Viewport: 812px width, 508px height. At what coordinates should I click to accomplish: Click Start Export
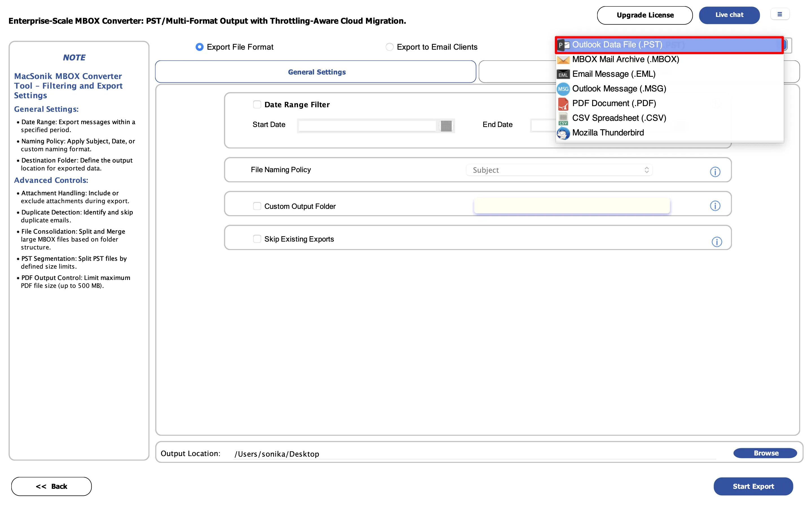pos(753,486)
